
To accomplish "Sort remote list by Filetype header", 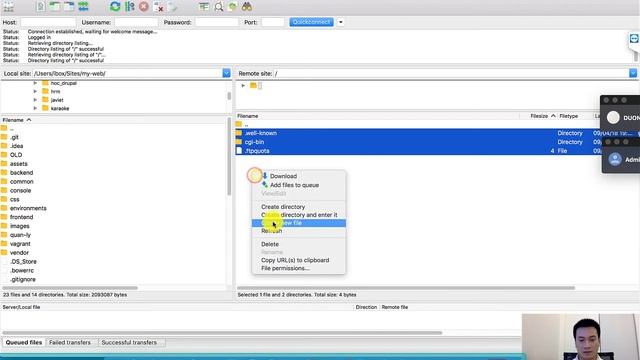I will point(569,116).
